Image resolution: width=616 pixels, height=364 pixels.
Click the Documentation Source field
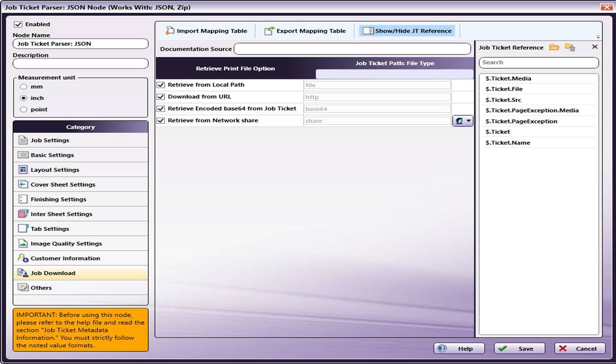pos(352,49)
